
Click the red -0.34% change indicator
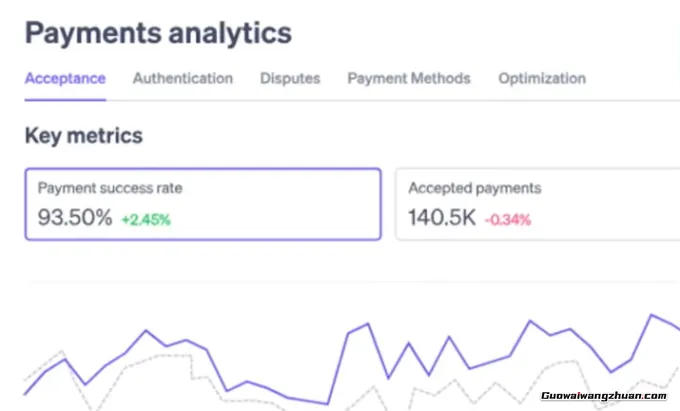point(508,219)
